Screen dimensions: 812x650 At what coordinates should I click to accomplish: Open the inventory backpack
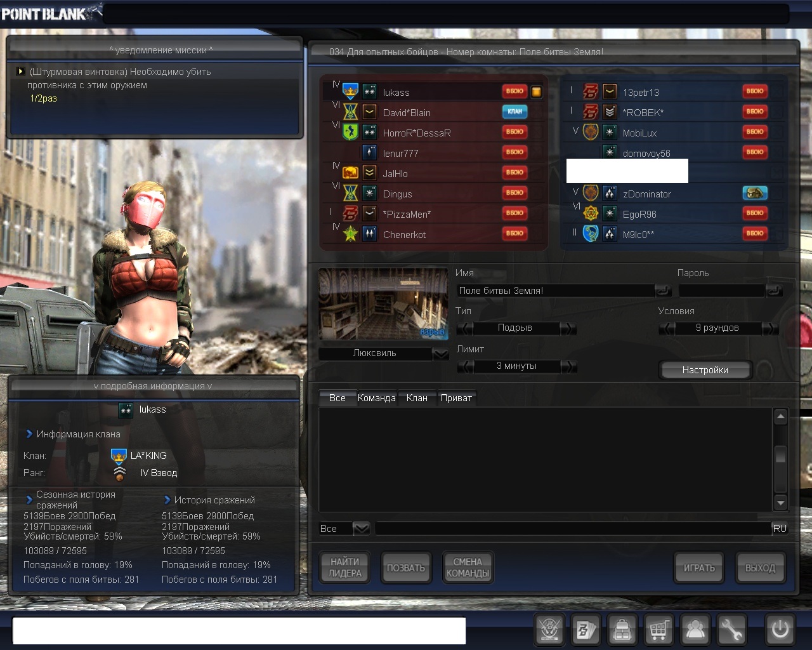[x=622, y=630]
